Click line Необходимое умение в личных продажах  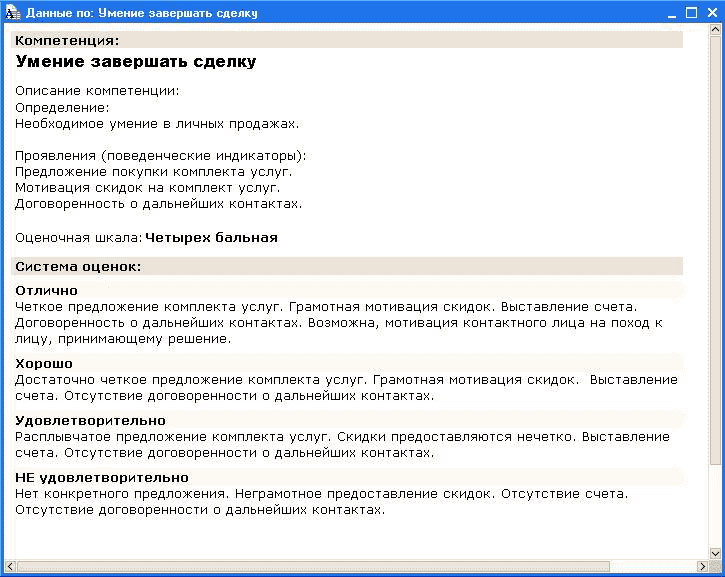coord(157,124)
